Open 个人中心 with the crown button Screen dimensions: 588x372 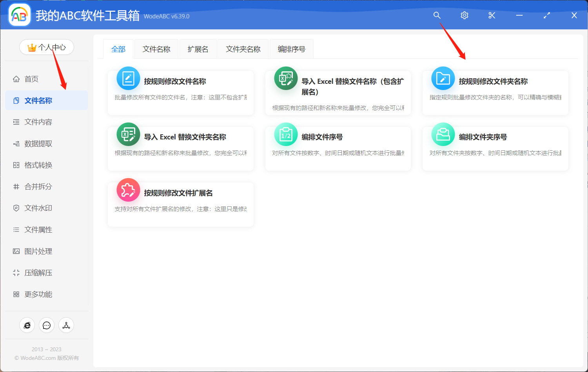[x=46, y=47]
